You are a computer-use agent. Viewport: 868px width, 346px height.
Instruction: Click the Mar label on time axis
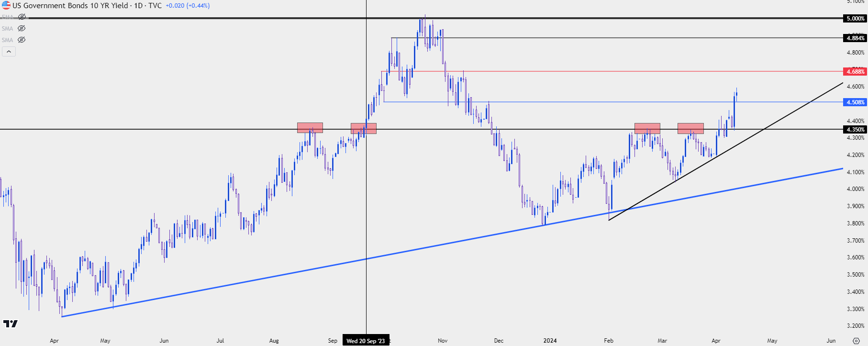coord(662,341)
